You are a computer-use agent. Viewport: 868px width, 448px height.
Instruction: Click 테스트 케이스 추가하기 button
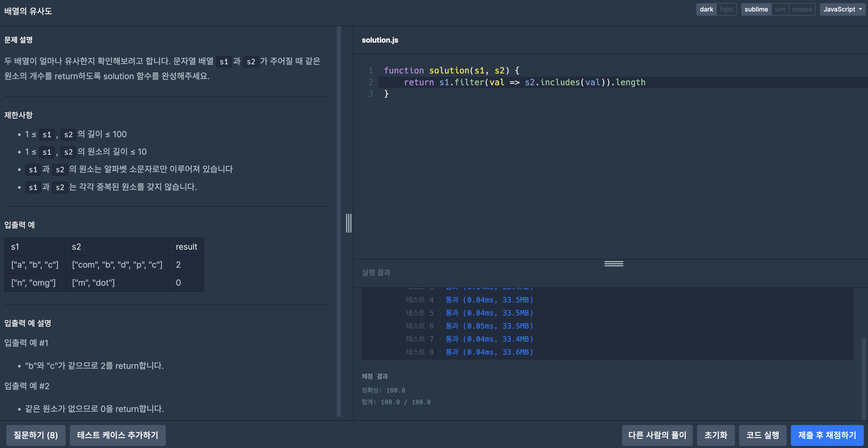click(x=118, y=435)
